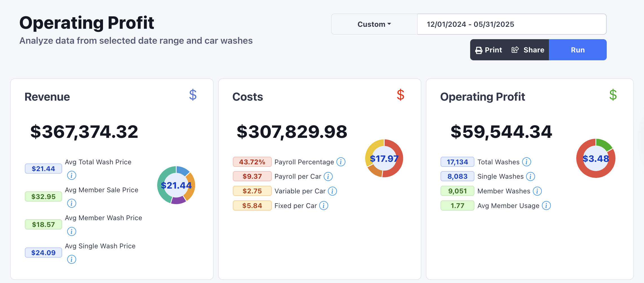Click info icon for Avg Single Wash Price
Screen dimensions: 644x283
[72, 259]
